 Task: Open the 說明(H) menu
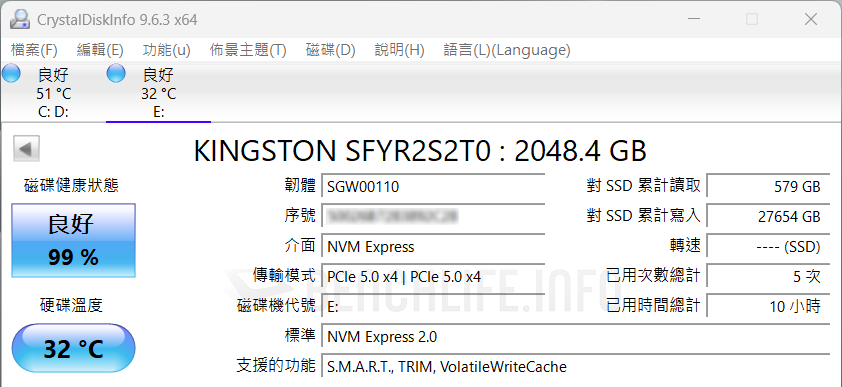(400, 50)
